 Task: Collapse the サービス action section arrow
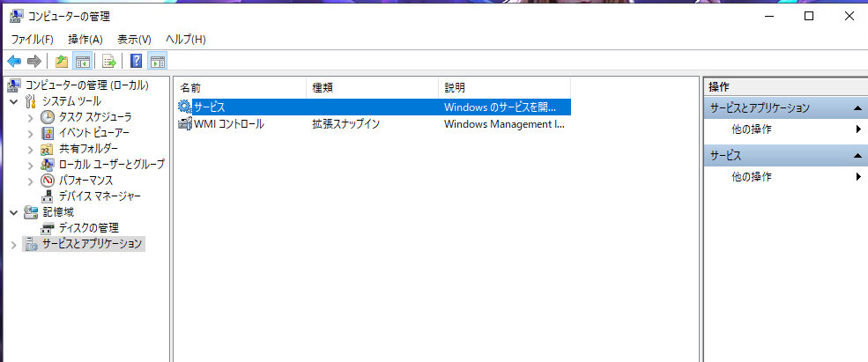click(x=857, y=156)
